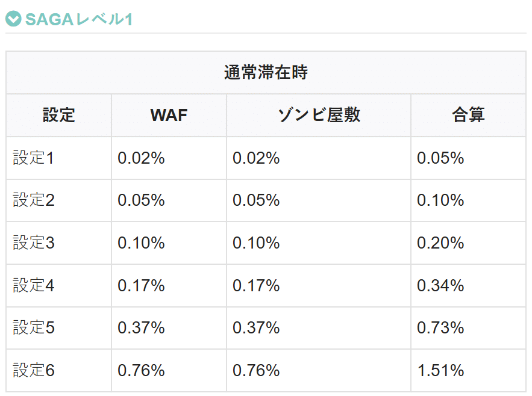Select the 設定4 row label
532x396 pixels.
coord(33,285)
